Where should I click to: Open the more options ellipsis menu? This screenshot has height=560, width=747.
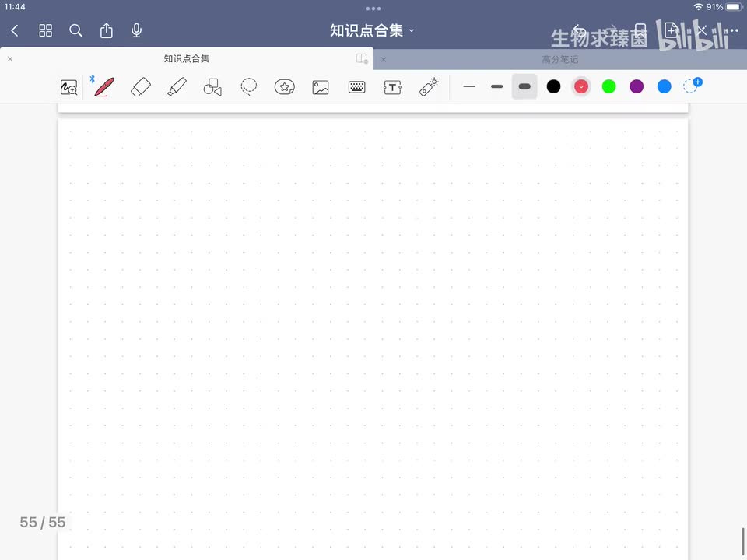pyautogui.click(x=731, y=30)
